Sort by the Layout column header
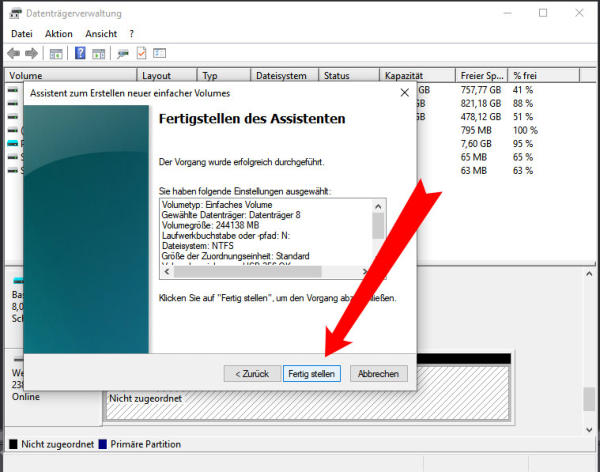The image size is (600, 472). [x=167, y=75]
